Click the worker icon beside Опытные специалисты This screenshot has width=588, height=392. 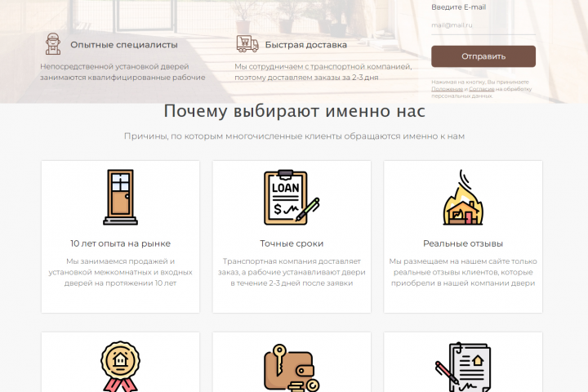(53, 44)
